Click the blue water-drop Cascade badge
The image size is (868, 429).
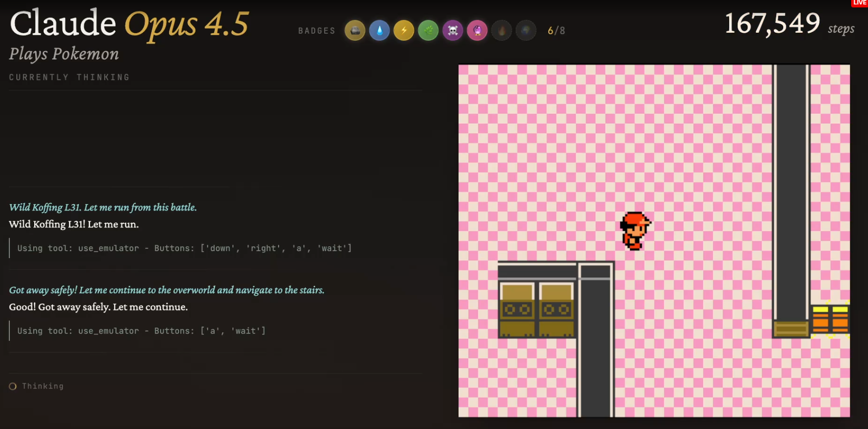point(379,31)
